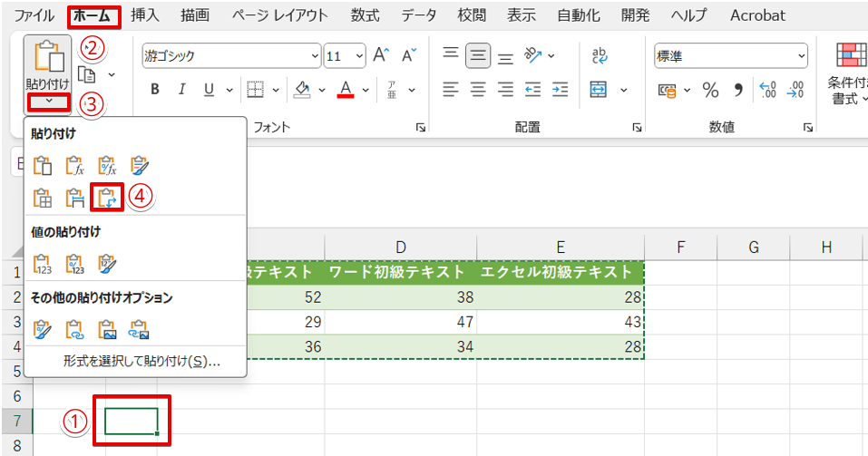The height and width of the screenshot is (456, 868).
Task: Toggle Bold formatting
Action: pos(155,90)
